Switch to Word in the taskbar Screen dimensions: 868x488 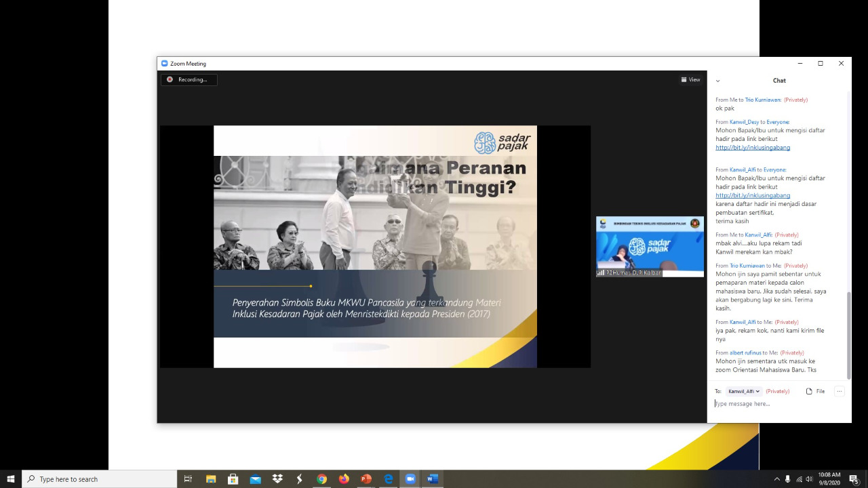[433, 479]
